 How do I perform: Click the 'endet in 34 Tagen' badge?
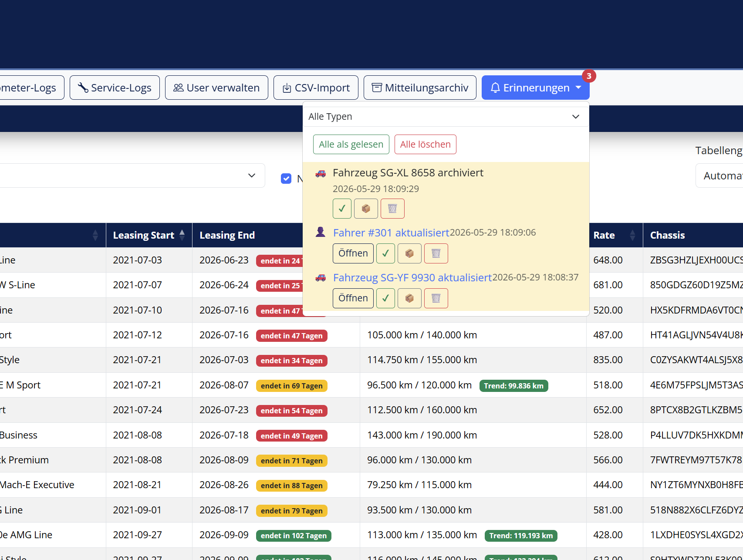click(x=291, y=361)
